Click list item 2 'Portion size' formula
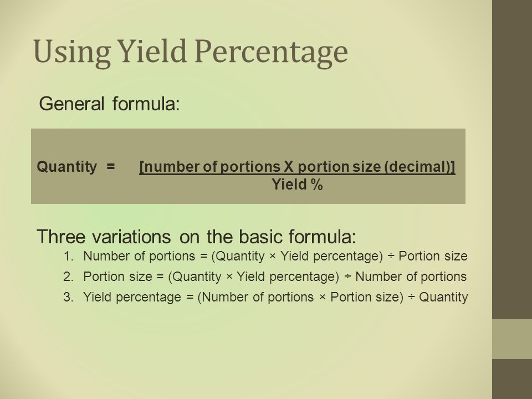 pyautogui.click(x=275, y=277)
